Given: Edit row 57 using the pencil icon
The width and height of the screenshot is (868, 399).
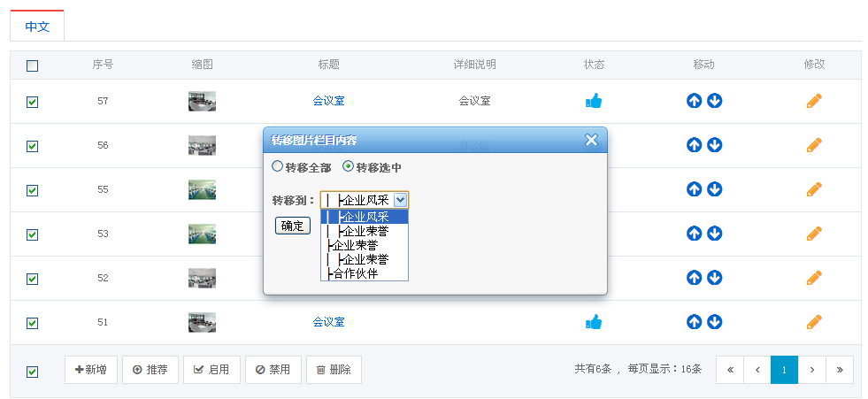Looking at the screenshot, I should 814,101.
